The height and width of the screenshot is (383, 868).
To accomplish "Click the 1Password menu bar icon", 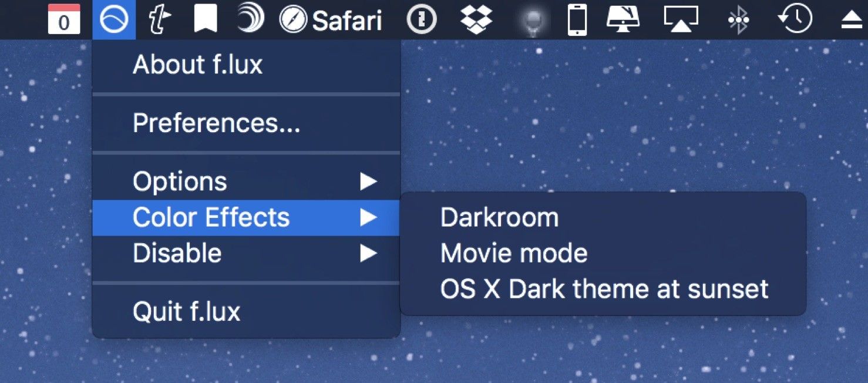I will [421, 20].
